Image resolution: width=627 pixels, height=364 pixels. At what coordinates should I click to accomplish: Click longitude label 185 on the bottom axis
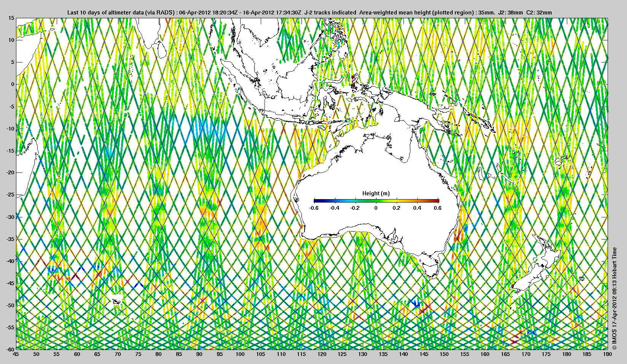(587, 354)
